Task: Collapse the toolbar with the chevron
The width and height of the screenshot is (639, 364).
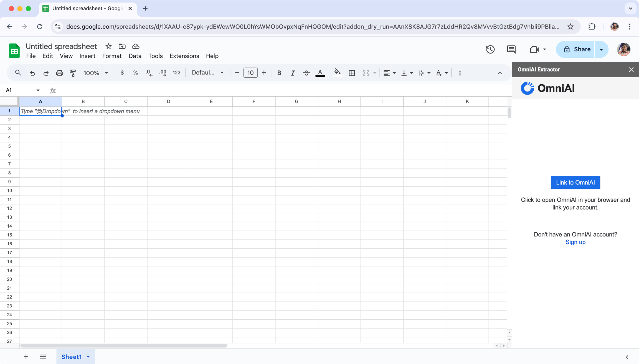Action: [500, 73]
